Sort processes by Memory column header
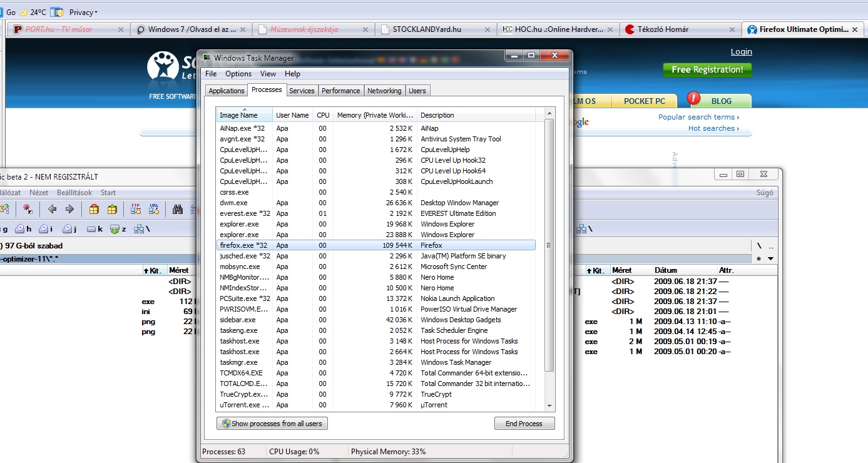Image resolution: width=868 pixels, height=463 pixels. tap(375, 115)
